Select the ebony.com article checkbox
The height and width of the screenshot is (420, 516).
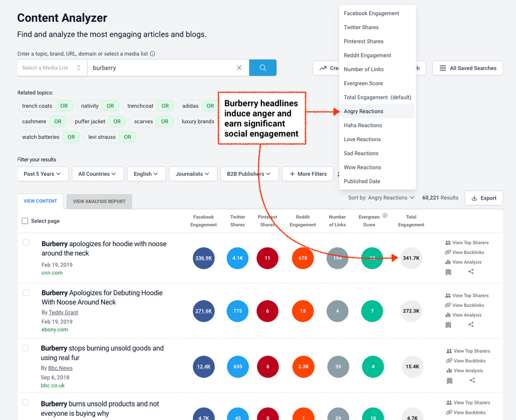(26, 292)
